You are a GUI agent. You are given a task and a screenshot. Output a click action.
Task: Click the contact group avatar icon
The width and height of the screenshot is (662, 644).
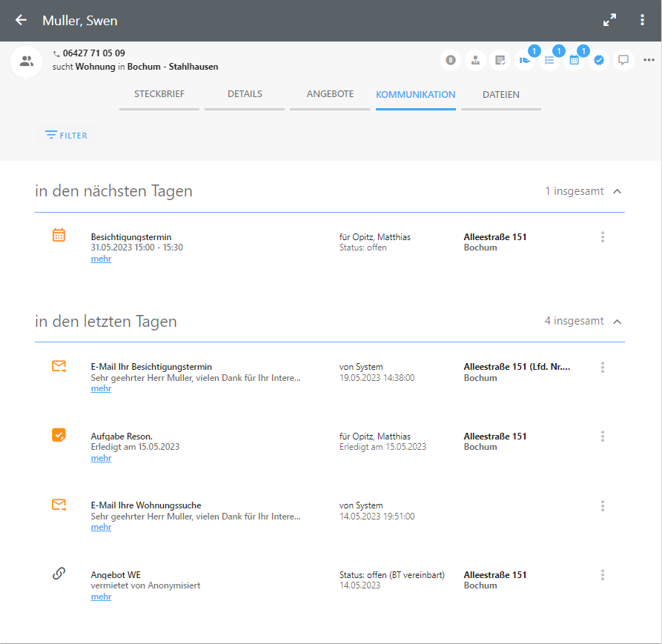coord(27,61)
